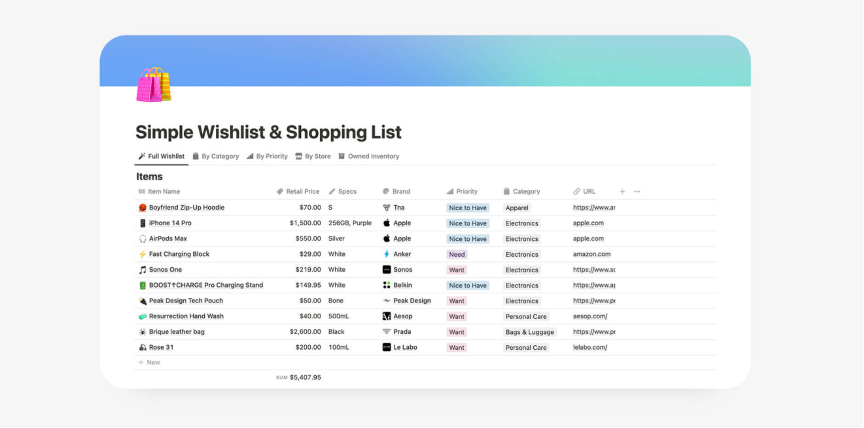Click the Anker lightning brand icon
This screenshot has width=864, height=428.
[x=387, y=254]
